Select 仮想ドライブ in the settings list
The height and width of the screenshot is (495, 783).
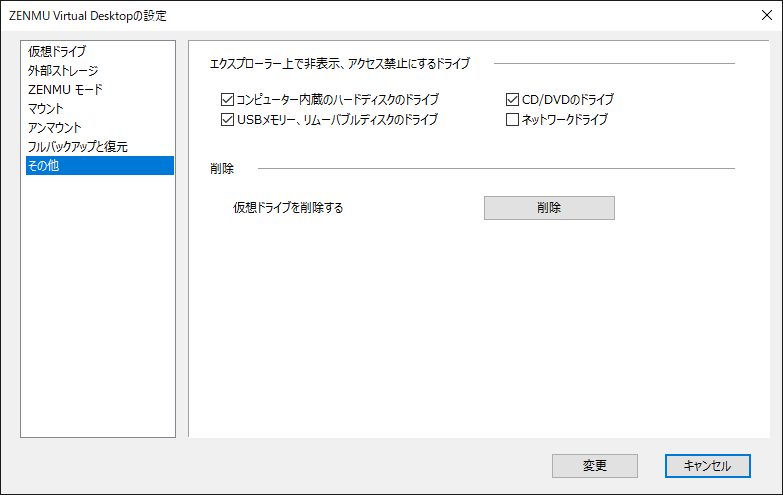coord(99,51)
